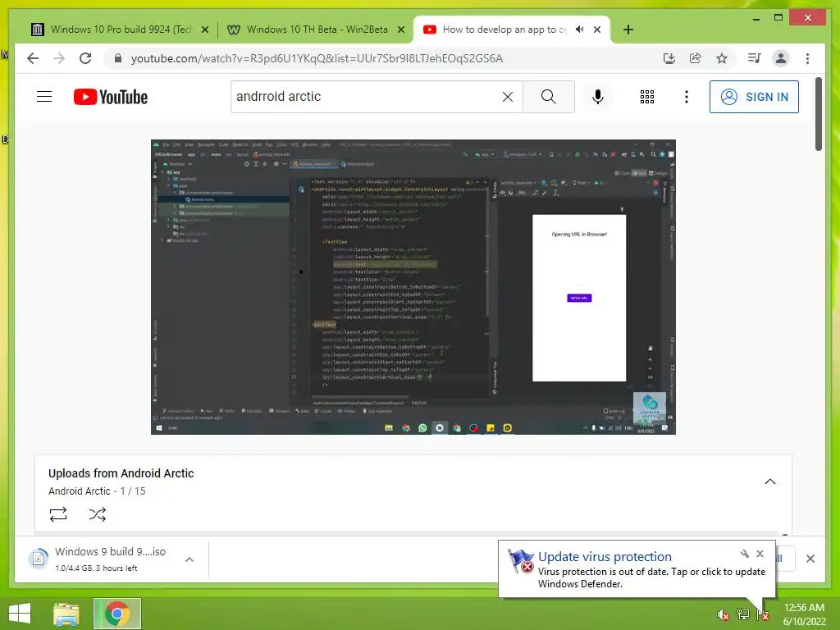
Task: Close the downloads bar
Action: click(810, 559)
